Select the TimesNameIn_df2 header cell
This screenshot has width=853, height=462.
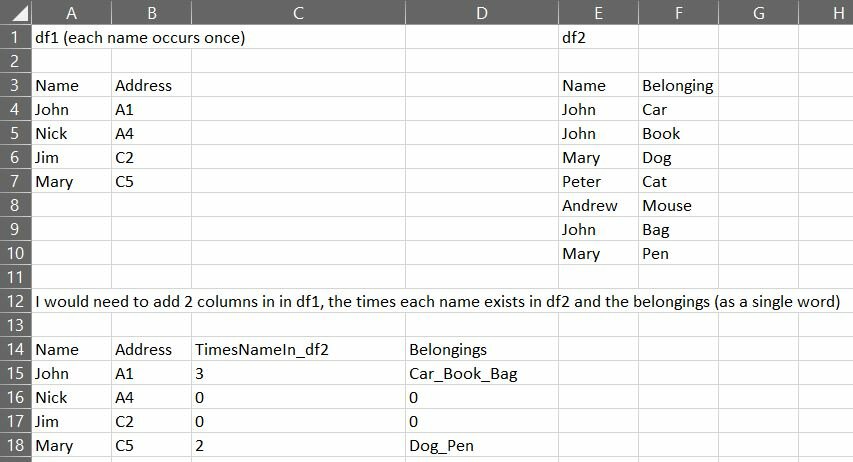(298, 349)
